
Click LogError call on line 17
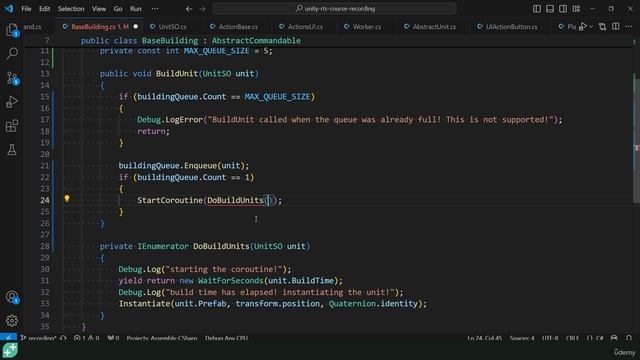point(184,120)
